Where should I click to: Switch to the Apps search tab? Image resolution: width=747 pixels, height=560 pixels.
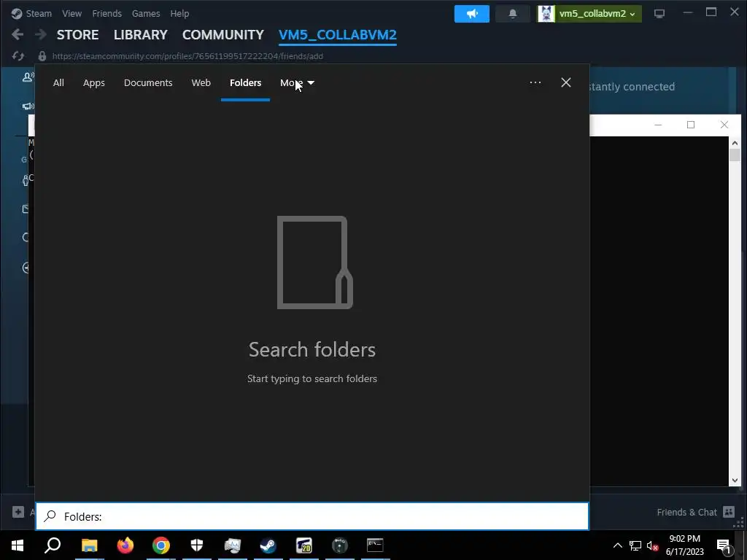(94, 83)
